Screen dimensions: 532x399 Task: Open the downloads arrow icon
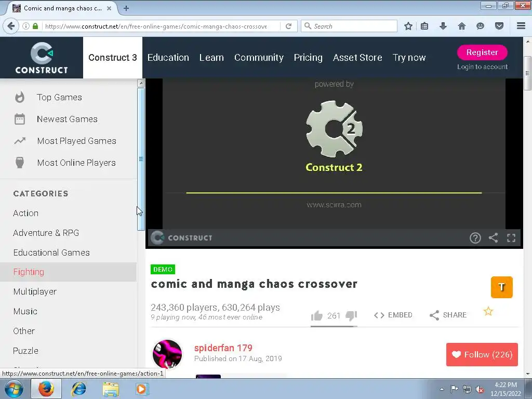pos(443,26)
